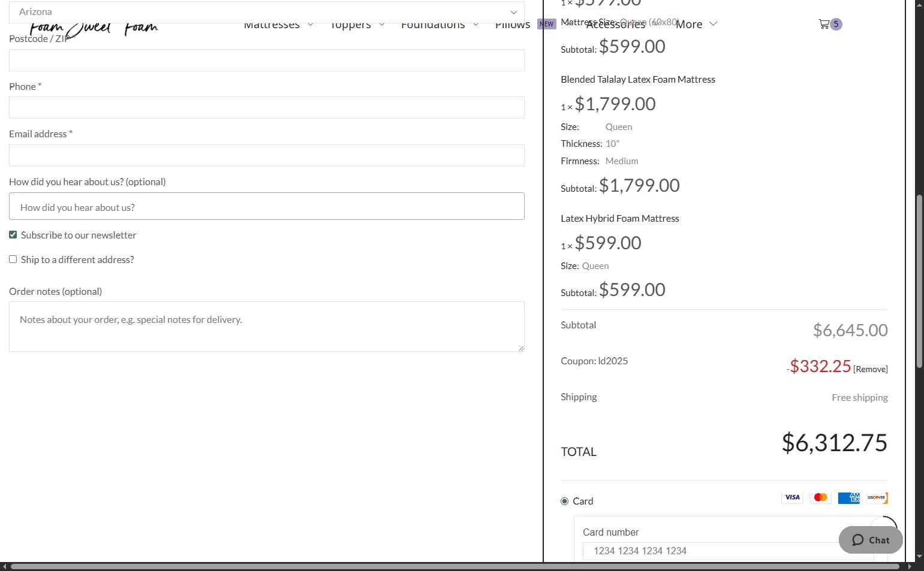Viewport: 924px width, 571px height.
Task: Click the horizontal scrollbar thumb
Action: pos(455,566)
